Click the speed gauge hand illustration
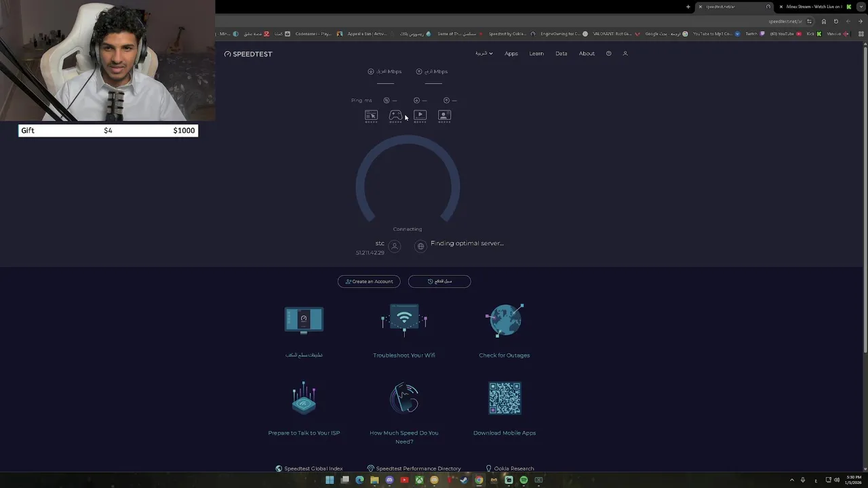 [404, 398]
